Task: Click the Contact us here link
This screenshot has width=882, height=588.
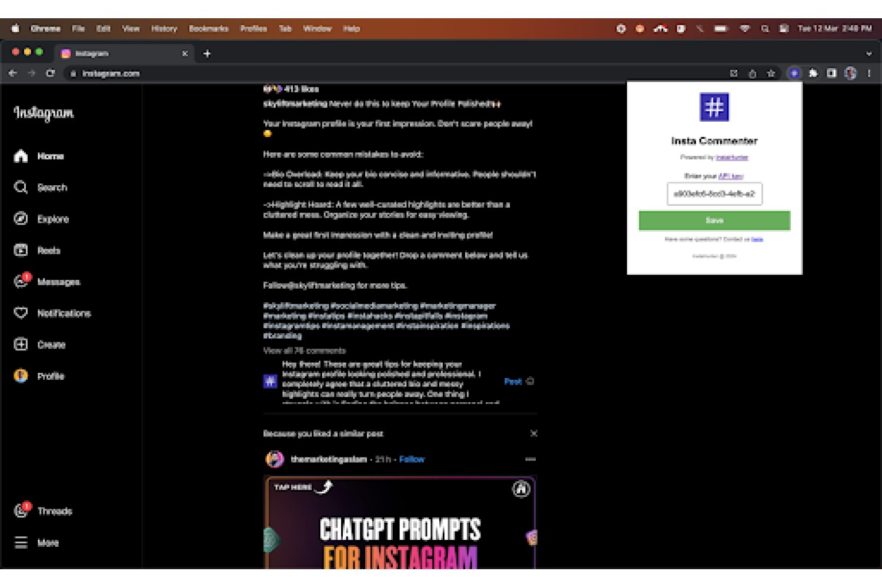Action: (757, 239)
